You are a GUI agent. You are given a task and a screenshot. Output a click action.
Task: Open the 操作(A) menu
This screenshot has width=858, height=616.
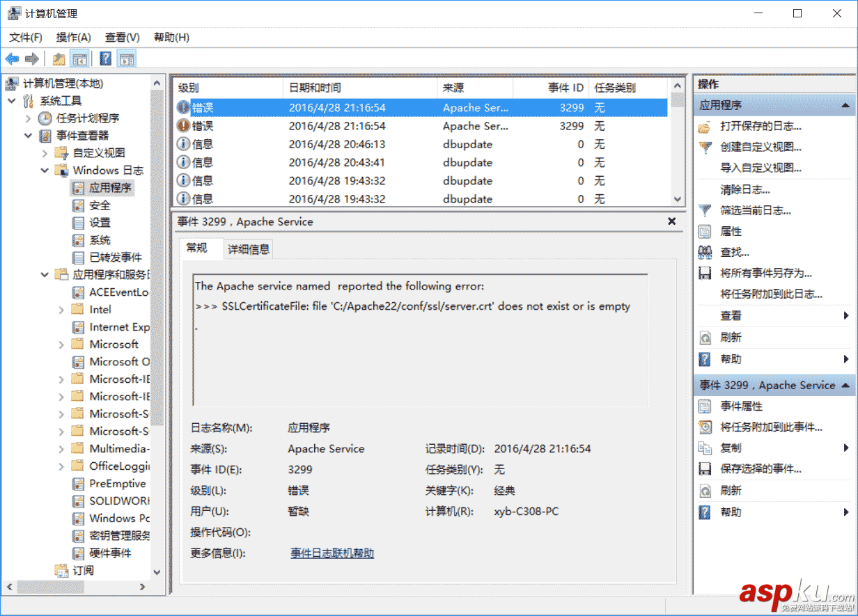74,38
